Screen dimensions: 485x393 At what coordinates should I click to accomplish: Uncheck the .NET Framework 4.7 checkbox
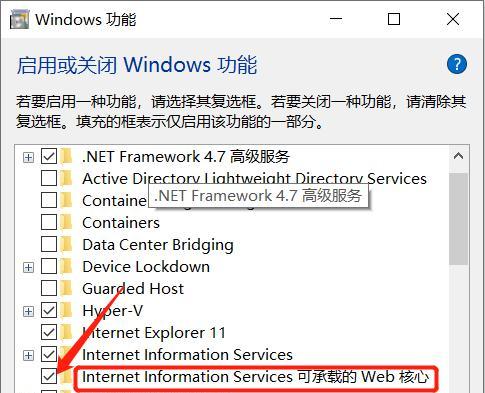coord(49,156)
